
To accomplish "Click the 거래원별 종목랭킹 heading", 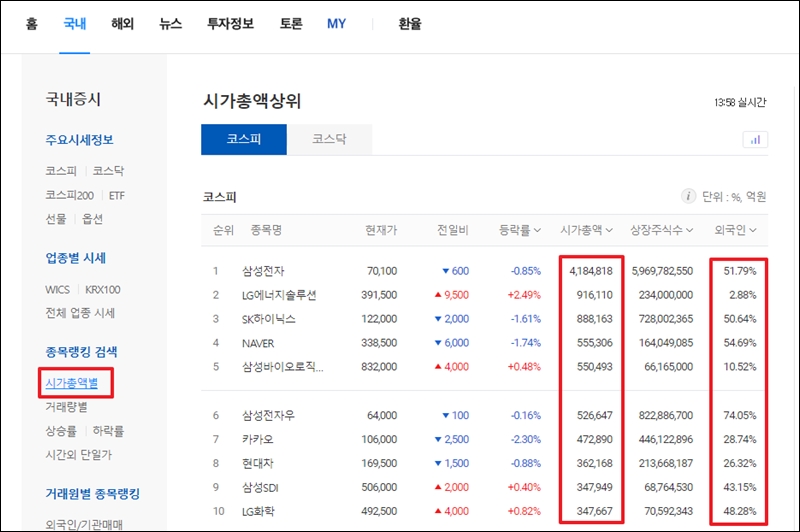I will pos(92,494).
